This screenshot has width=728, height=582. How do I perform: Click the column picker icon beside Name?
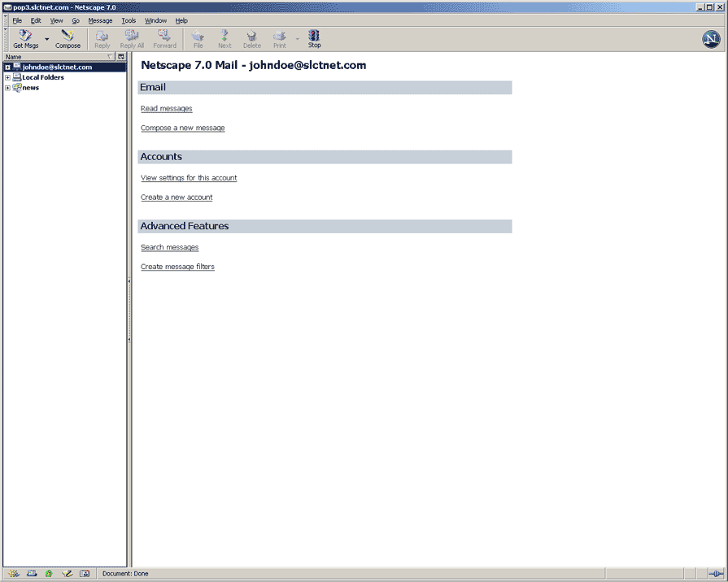120,57
